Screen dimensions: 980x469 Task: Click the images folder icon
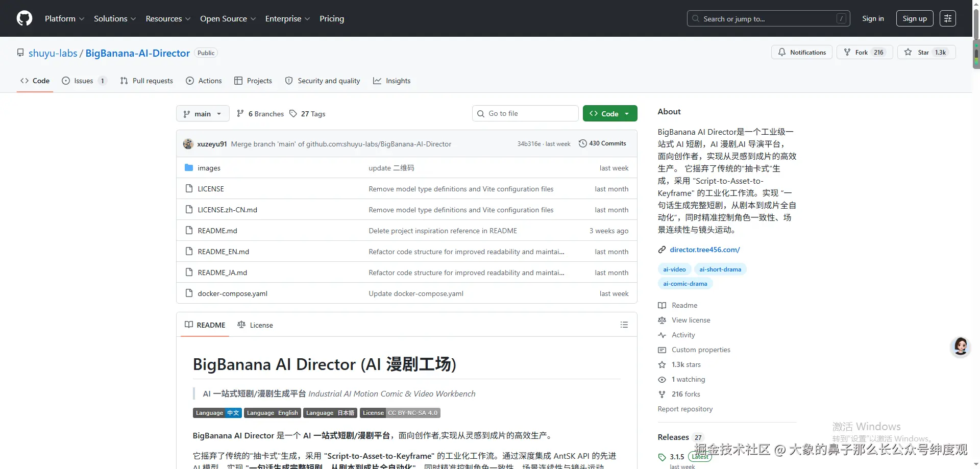(x=189, y=167)
